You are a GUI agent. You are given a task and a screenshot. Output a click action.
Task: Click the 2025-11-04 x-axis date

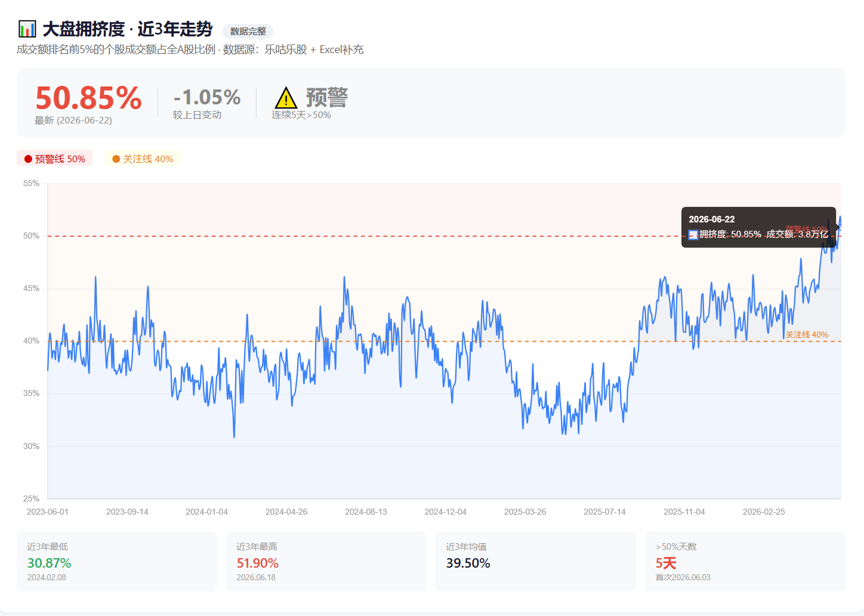(x=684, y=512)
